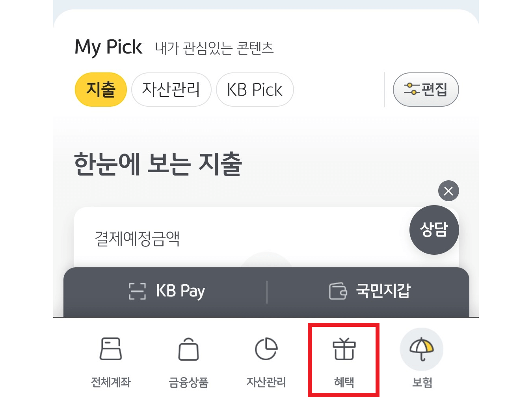This screenshot has width=532, height=400.
Task: Tap the filter icon inside the 편집 button
Action: pyautogui.click(x=412, y=90)
